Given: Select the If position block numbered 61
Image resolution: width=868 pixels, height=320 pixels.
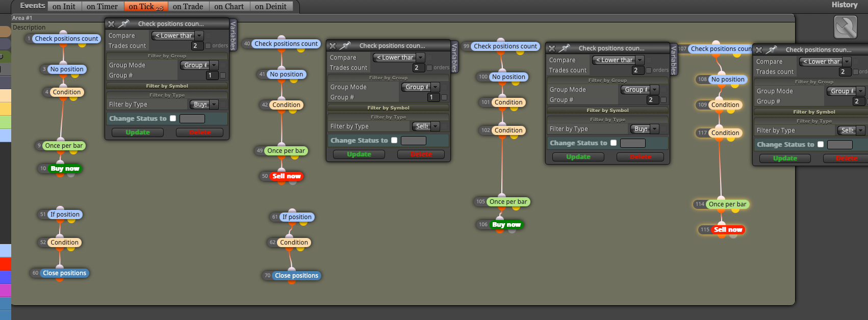Looking at the screenshot, I should coord(297,217).
